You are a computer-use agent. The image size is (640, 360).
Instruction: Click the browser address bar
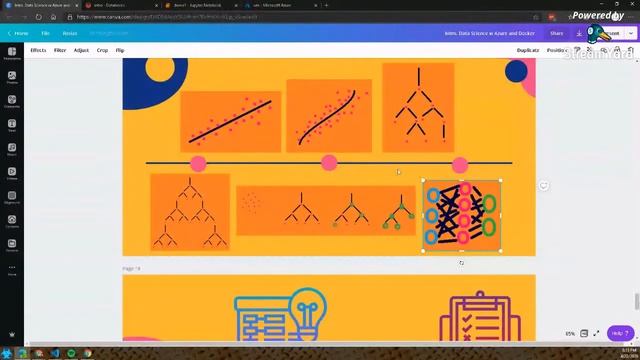pyautogui.click(x=302, y=17)
